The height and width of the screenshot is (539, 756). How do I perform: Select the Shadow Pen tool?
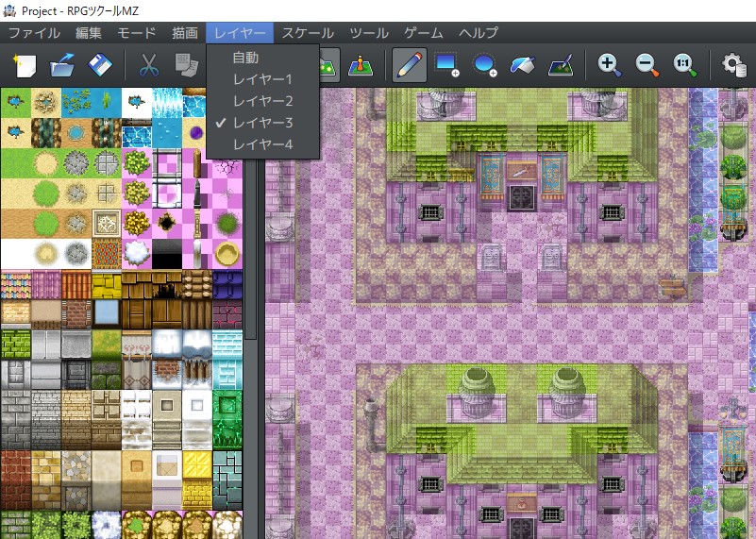(x=560, y=65)
